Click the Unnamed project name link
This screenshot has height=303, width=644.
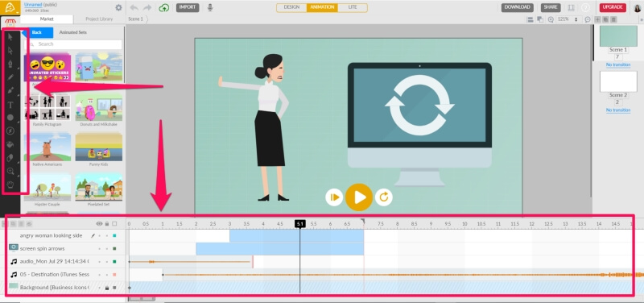(x=33, y=5)
